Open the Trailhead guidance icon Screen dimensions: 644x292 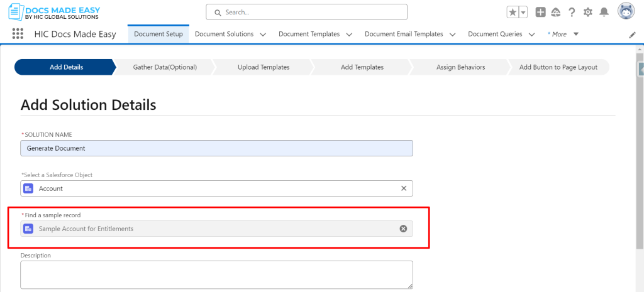556,13
